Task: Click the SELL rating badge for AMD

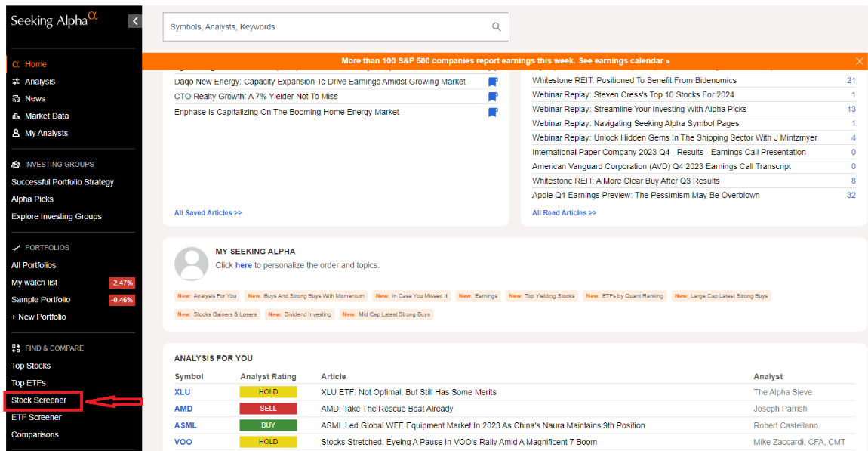Action: (x=268, y=409)
